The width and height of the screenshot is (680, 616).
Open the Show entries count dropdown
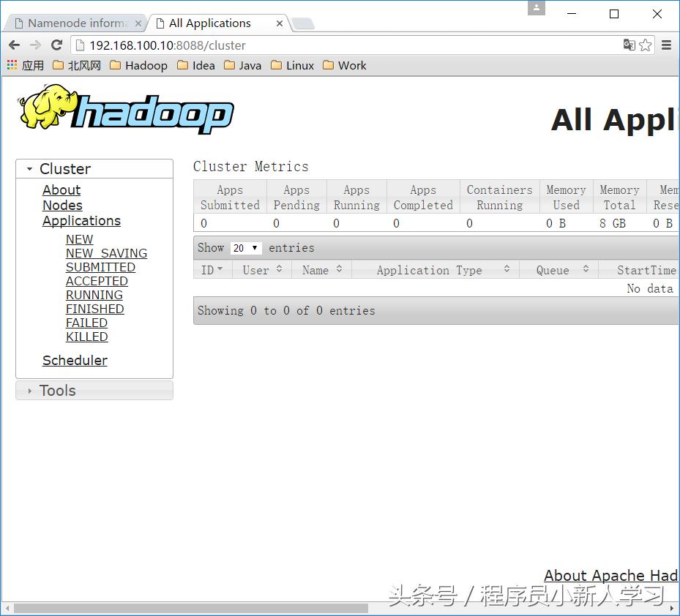tap(245, 248)
